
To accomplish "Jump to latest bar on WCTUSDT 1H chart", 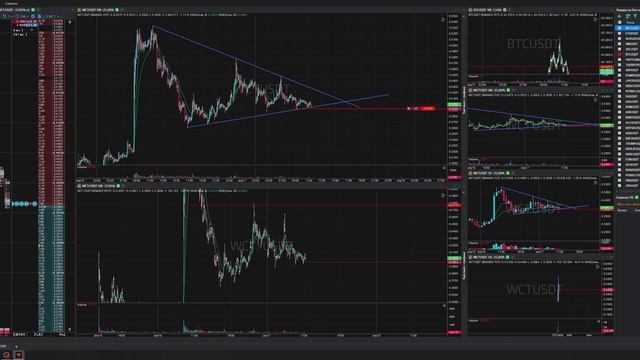I will [x=595, y=183].
